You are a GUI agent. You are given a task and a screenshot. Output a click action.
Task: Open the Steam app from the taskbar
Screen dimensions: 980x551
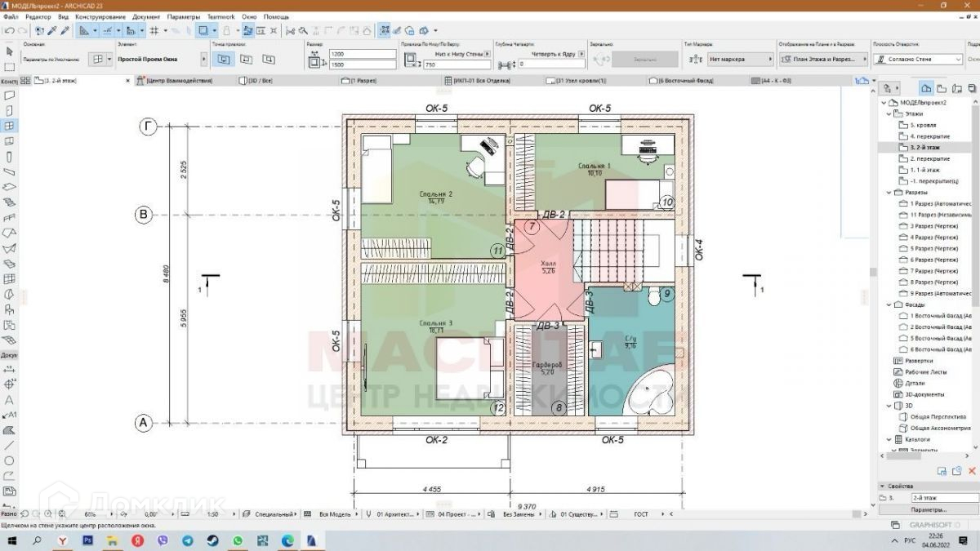212,540
